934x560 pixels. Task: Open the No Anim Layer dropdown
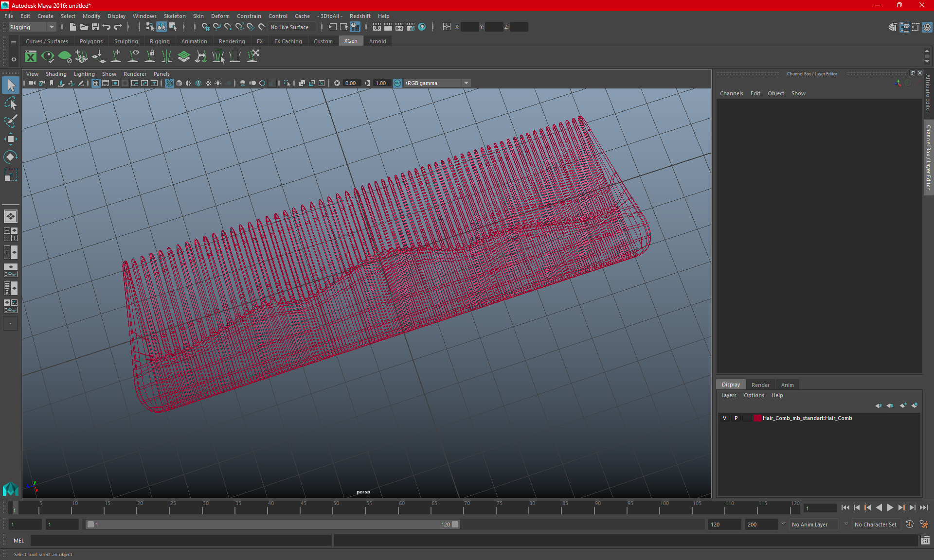[x=813, y=525]
